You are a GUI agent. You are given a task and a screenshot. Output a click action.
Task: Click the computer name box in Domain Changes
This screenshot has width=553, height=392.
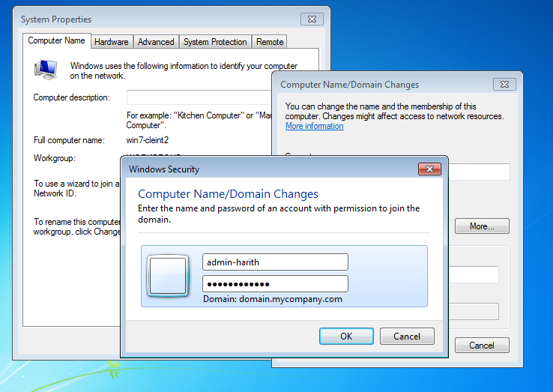479,172
